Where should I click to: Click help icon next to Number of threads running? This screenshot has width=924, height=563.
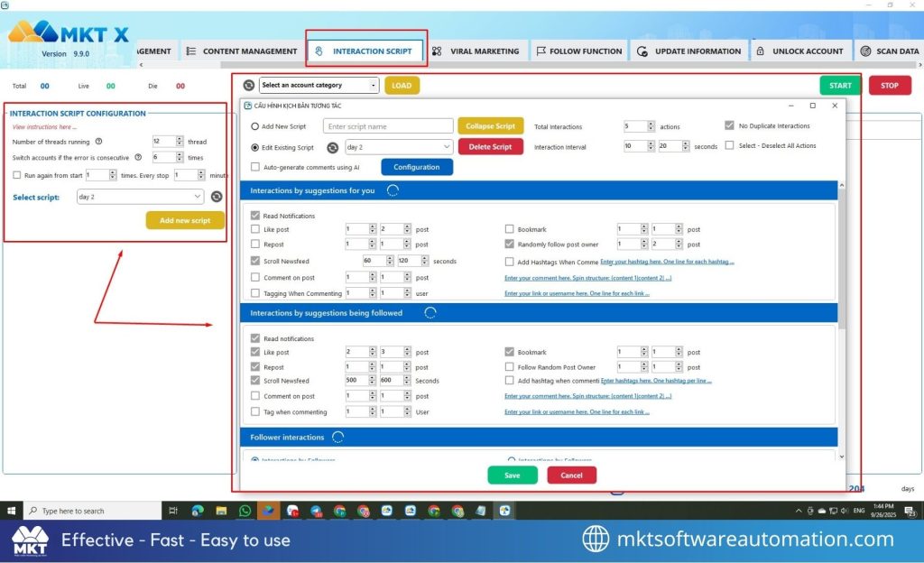coord(98,142)
